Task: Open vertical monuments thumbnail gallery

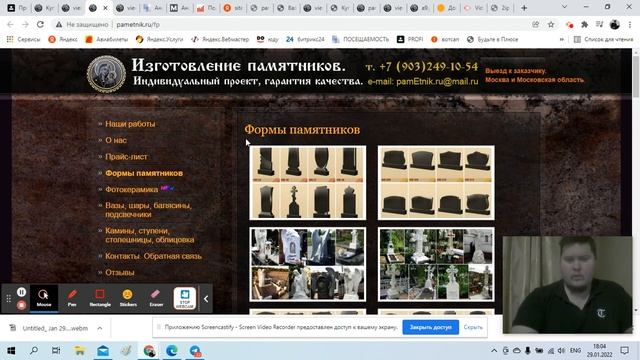Action: [308, 183]
